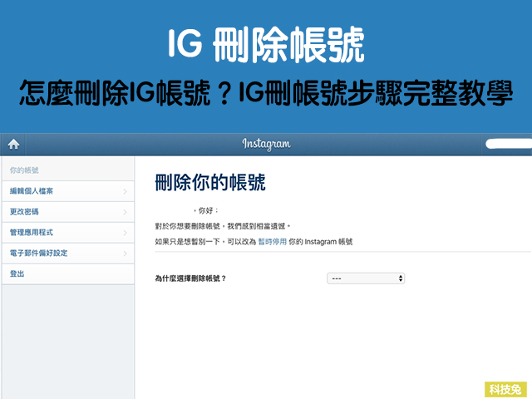
Task: Open 電子郵件偏好設定 sidebar item
Action: coord(68,253)
